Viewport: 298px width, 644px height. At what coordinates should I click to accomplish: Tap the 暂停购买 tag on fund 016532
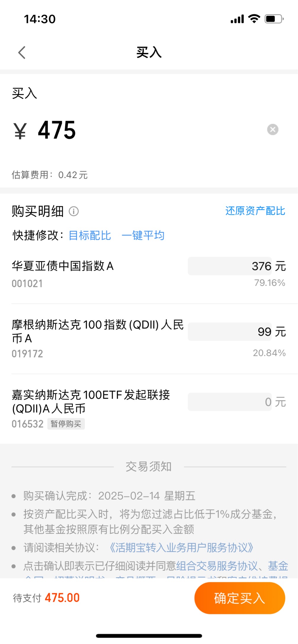click(x=66, y=424)
